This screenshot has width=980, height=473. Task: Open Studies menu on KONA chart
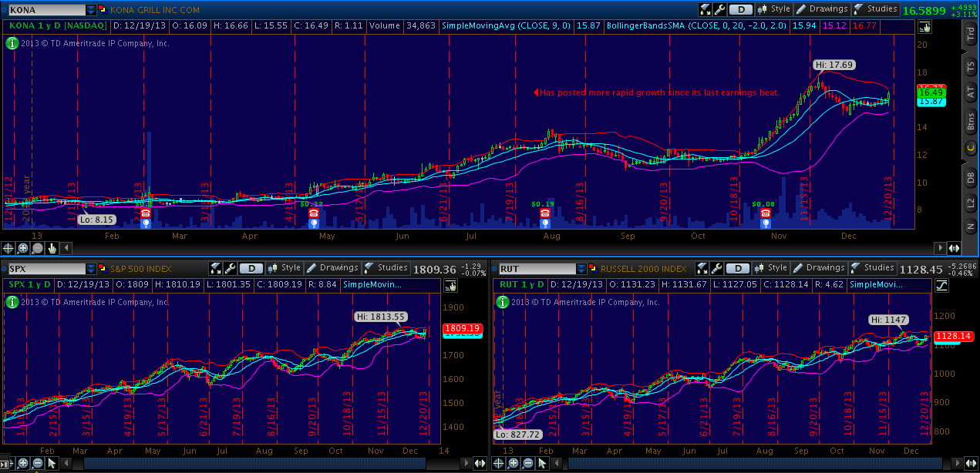pos(875,9)
